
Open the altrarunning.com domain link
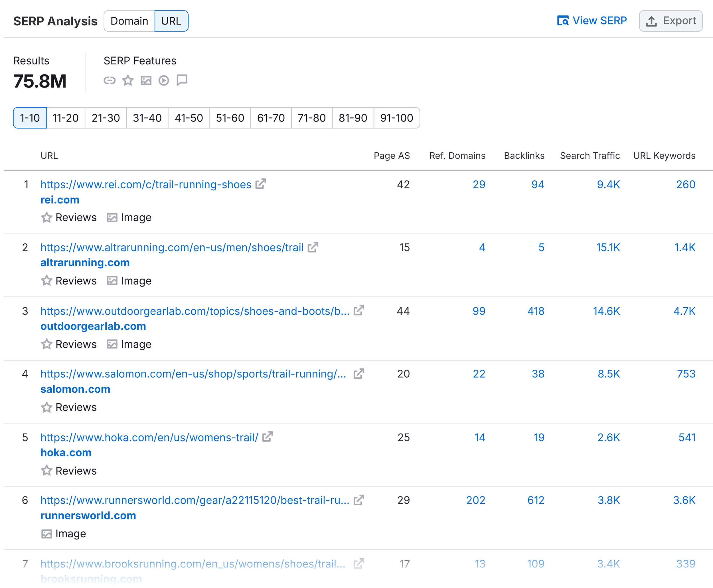click(x=85, y=263)
